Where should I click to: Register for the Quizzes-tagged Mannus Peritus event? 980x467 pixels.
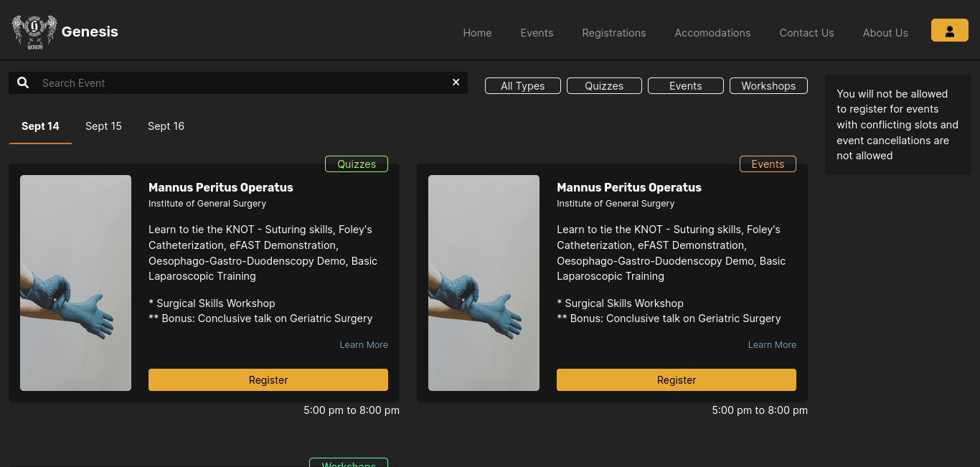268,380
